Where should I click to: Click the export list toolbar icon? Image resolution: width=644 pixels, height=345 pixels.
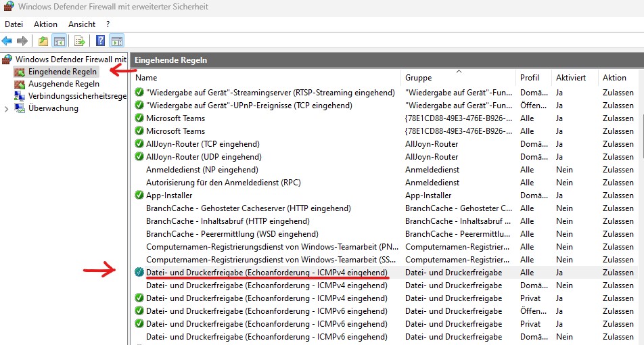tap(80, 41)
